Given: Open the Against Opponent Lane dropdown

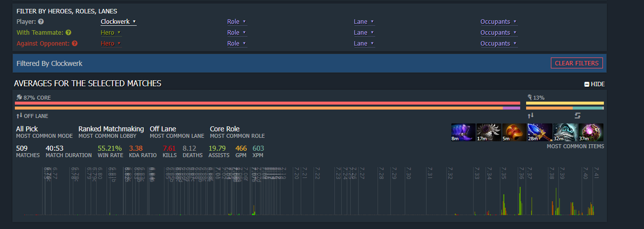Looking at the screenshot, I should click(x=364, y=43).
